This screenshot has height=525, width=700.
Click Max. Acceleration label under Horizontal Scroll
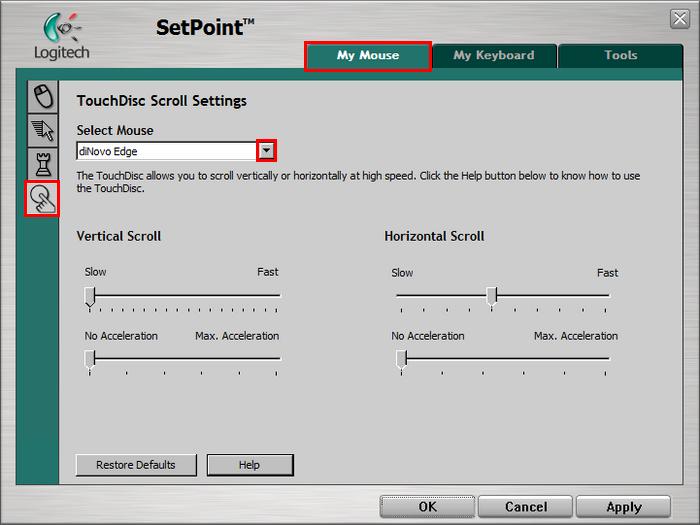pyautogui.click(x=576, y=336)
